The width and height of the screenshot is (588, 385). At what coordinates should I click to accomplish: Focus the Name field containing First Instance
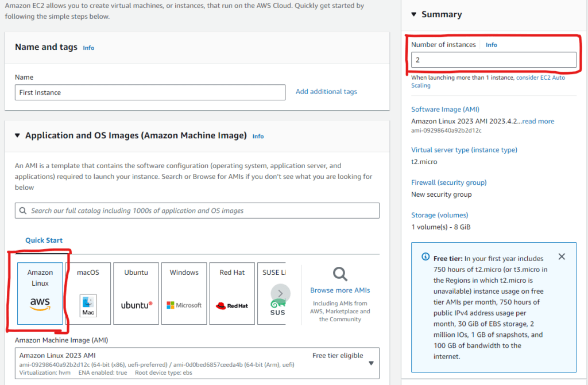(x=150, y=92)
